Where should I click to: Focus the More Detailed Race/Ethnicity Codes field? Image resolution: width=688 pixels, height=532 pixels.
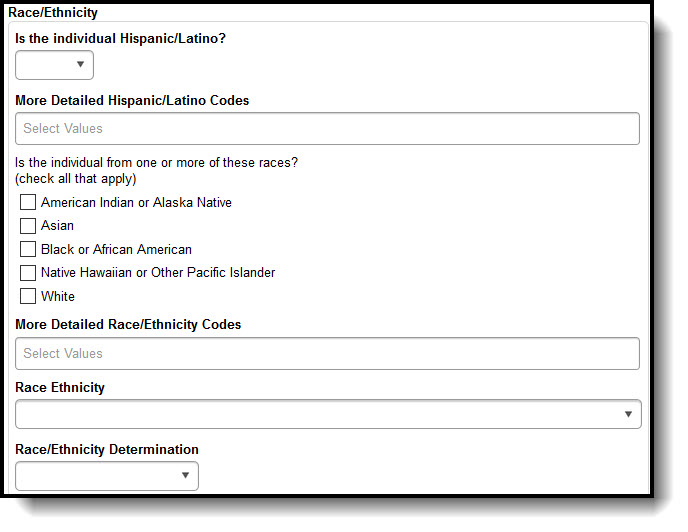[x=327, y=354]
